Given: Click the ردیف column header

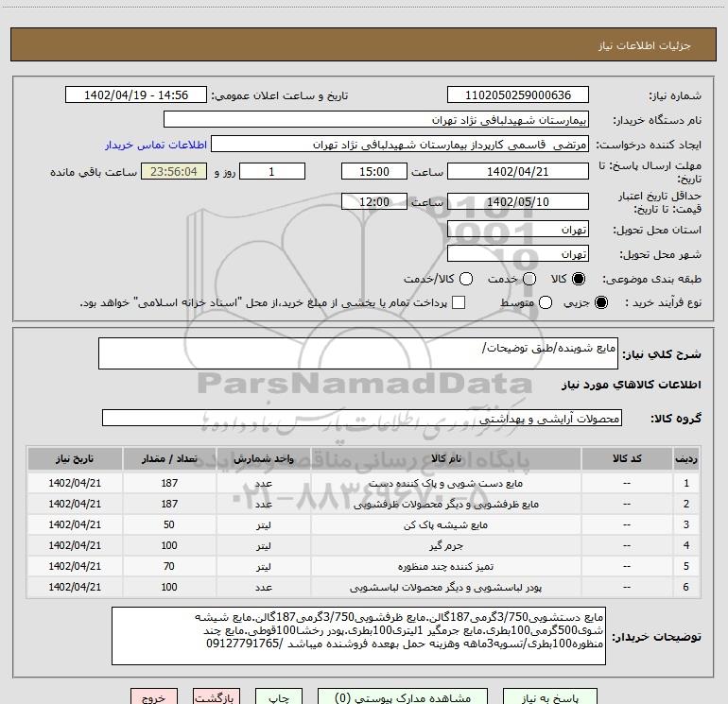Looking at the screenshot, I should [686, 458].
